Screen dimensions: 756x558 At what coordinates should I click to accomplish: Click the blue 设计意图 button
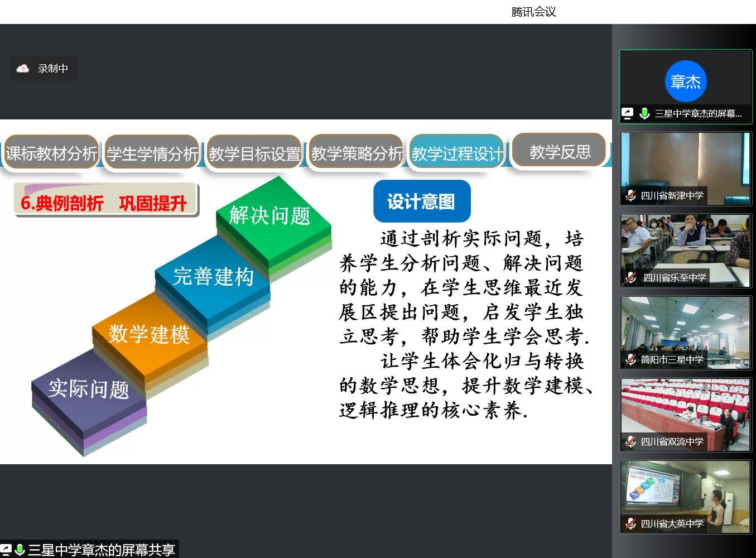tap(421, 201)
